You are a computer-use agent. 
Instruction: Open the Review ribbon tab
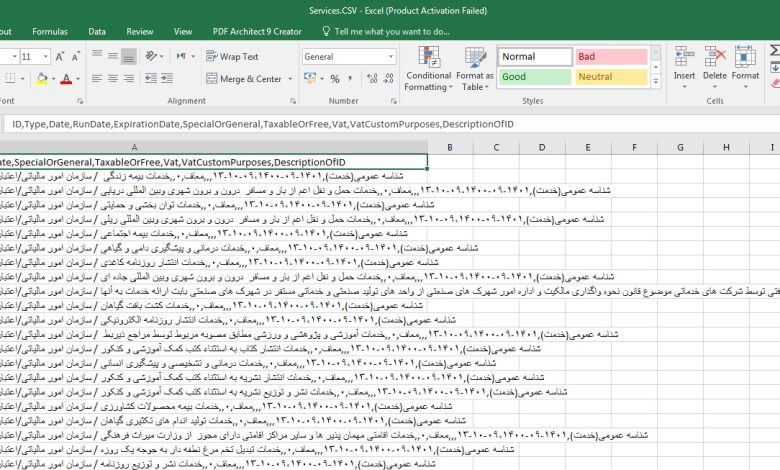(140, 31)
